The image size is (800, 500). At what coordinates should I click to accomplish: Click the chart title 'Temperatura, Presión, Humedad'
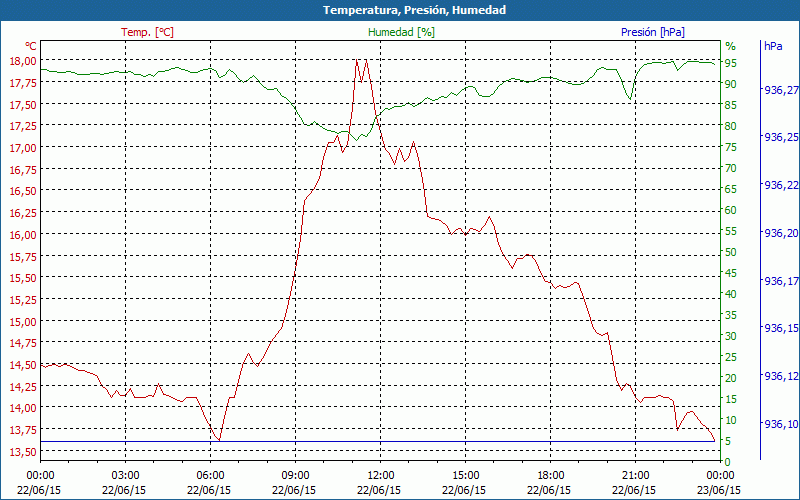[415, 10]
